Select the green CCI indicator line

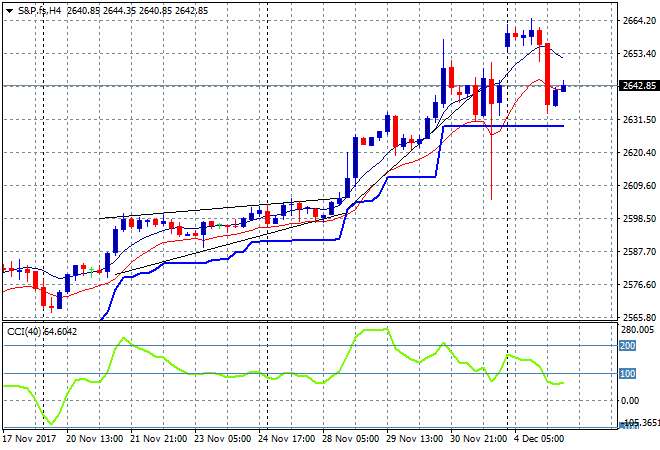[x=283, y=375]
